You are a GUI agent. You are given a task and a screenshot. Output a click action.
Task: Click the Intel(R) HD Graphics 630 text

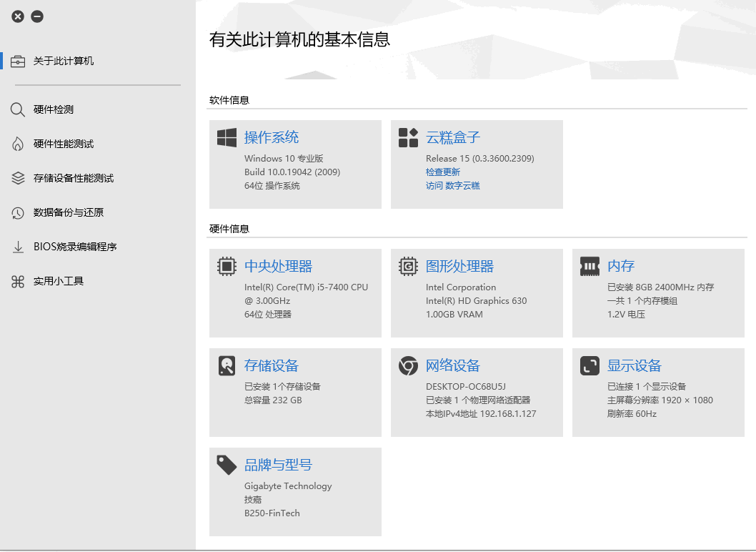(477, 300)
